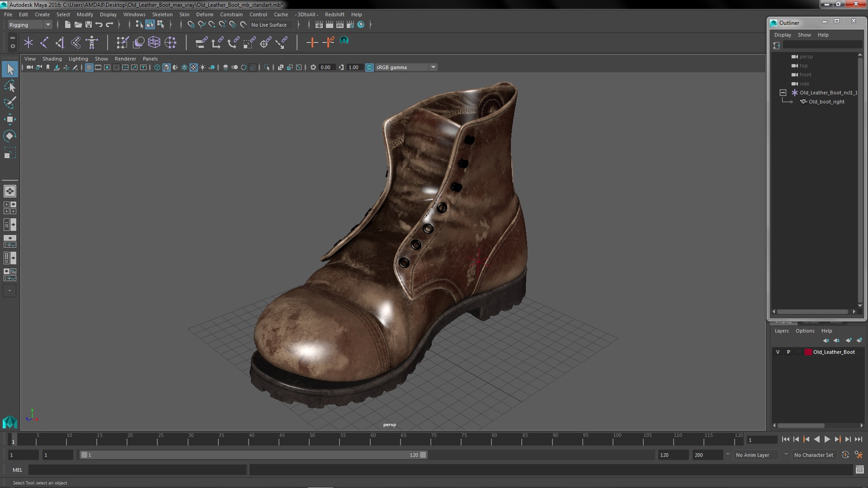Select Old_boot_right in the Outliner
Image resolution: width=868 pixels, height=488 pixels.
(x=826, y=102)
